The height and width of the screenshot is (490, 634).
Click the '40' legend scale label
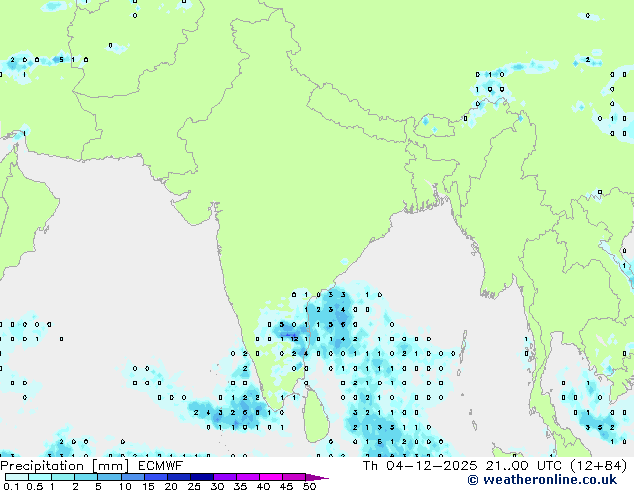click(263, 486)
